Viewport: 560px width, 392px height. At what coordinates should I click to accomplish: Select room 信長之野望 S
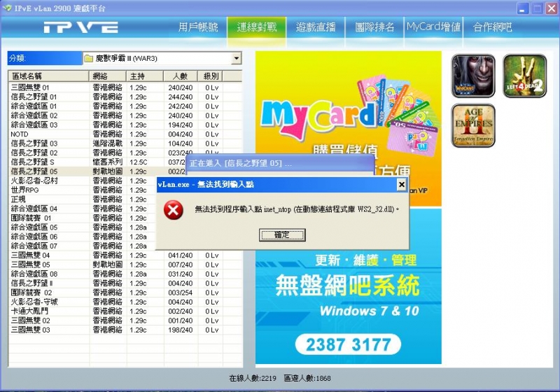pos(97,162)
